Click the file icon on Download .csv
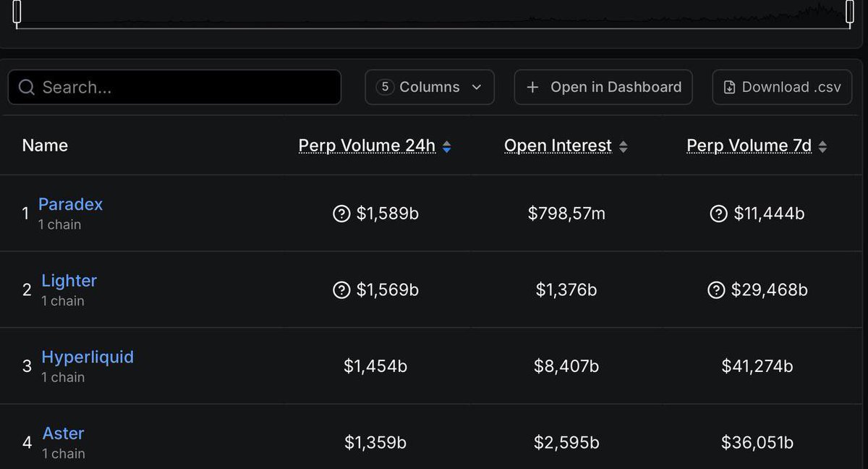The height and width of the screenshot is (469, 868). click(x=729, y=88)
